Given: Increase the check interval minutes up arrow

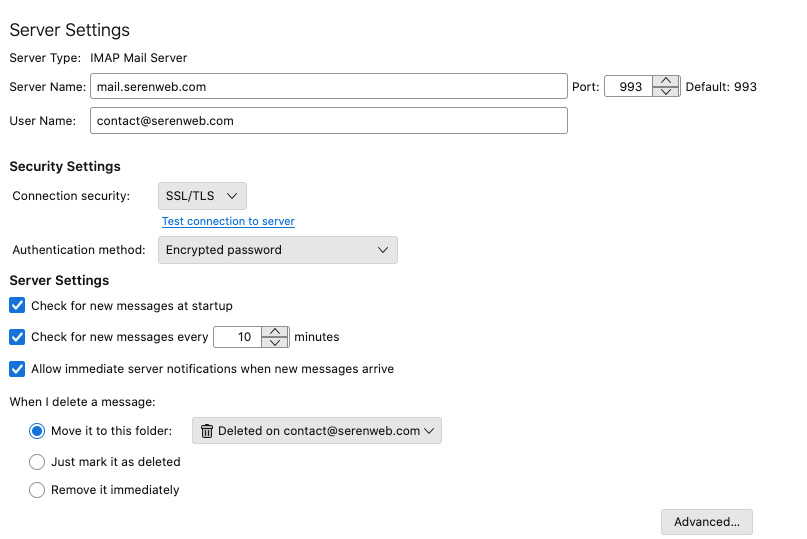Looking at the screenshot, I should [275, 332].
